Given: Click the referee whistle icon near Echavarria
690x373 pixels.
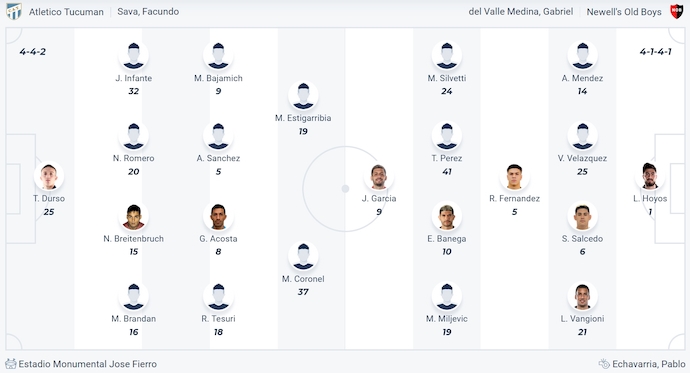Looking at the screenshot, I should pyautogui.click(x=604, y=364).
